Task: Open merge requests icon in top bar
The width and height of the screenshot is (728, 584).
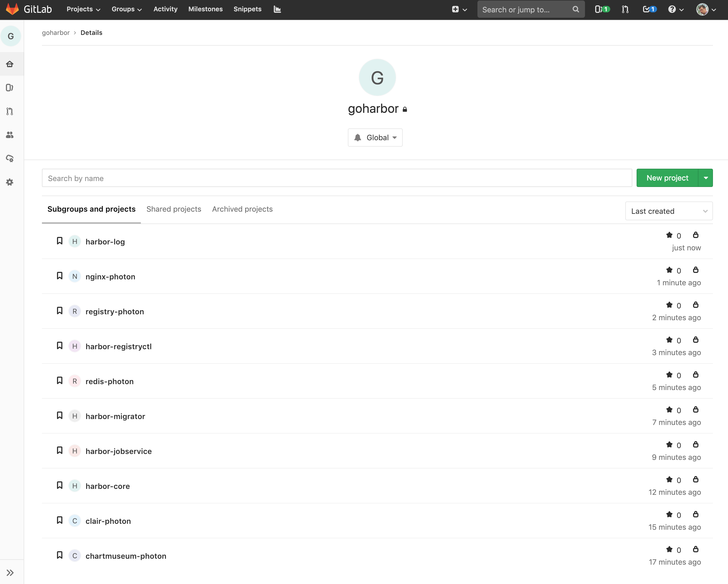Action: tap(625, 9)
